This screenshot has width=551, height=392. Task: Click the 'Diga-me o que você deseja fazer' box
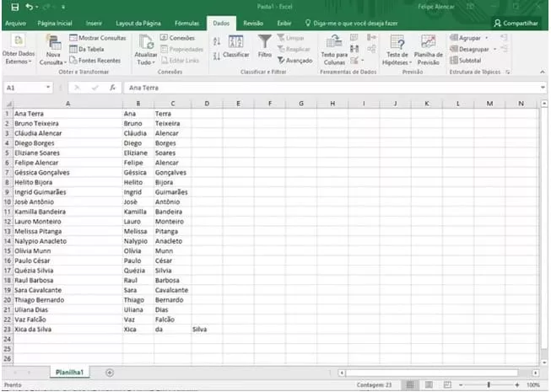point(351,23)
